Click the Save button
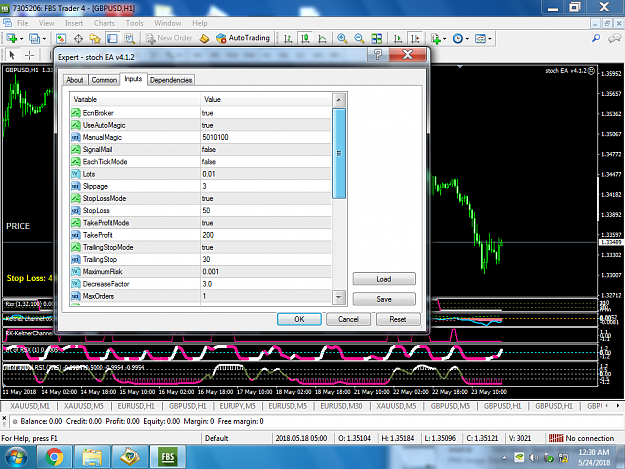The height and width of the screenshot is (469, 625). 384,299
